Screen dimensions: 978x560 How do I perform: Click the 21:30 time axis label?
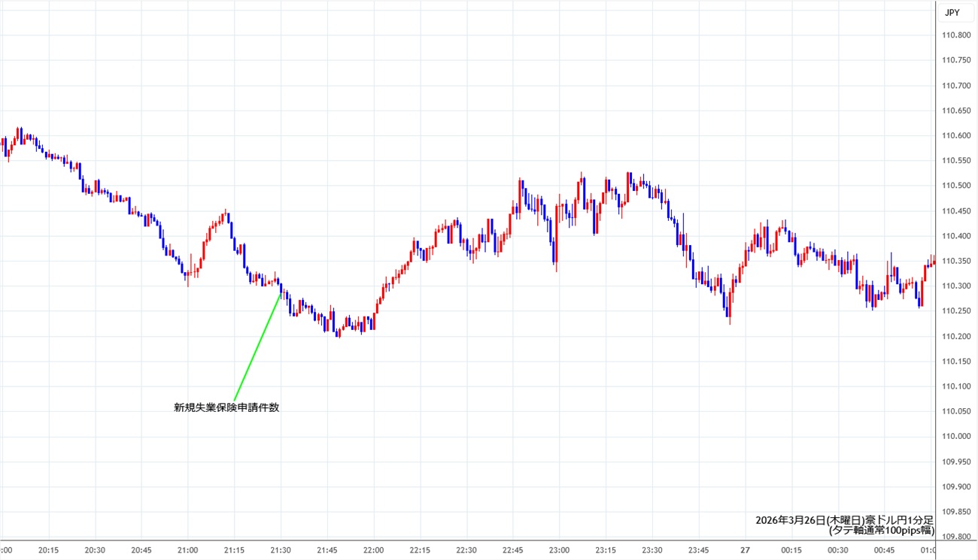click(x=281, y=550)
